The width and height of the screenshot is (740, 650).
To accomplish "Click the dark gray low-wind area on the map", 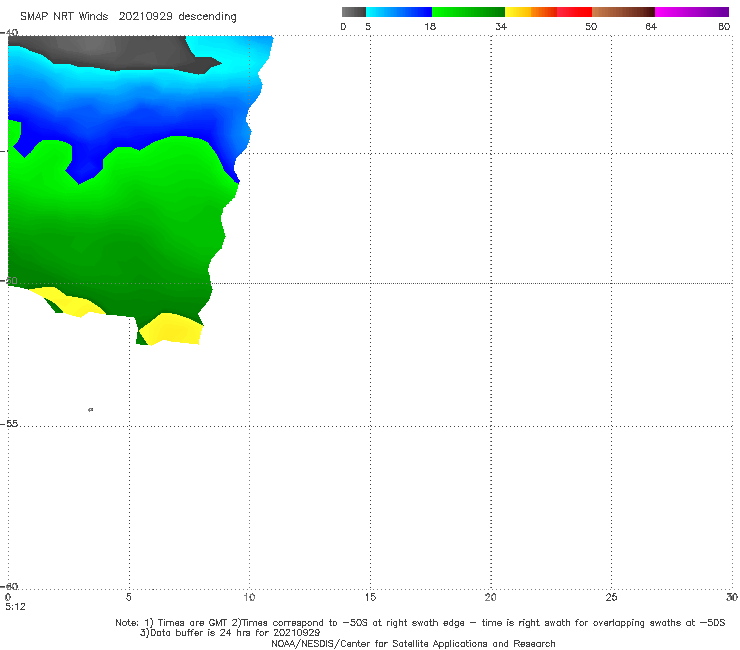I will click(113, 52).
